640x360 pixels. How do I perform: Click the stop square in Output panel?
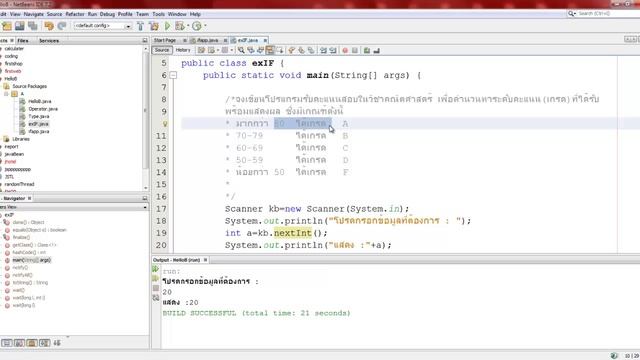(156, 288)
